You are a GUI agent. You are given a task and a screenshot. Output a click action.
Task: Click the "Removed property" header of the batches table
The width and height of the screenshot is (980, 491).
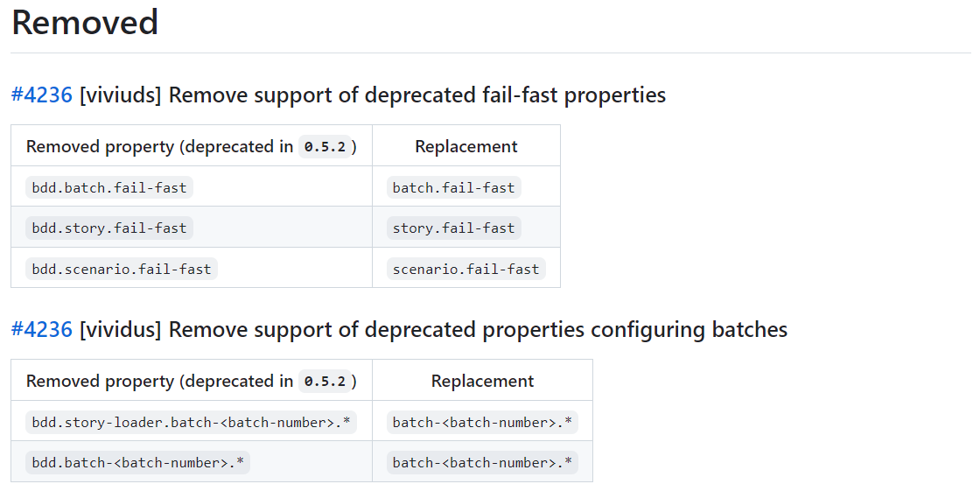click(x=100, y=381)
